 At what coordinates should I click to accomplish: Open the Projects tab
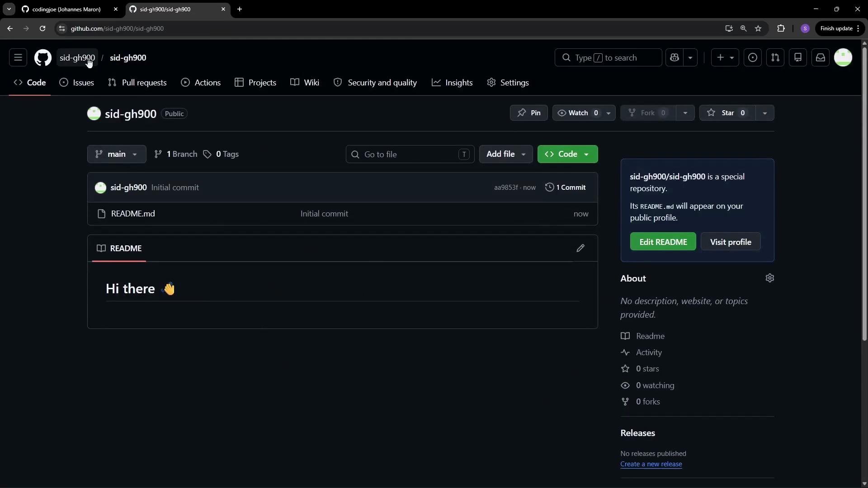tap(255, 83)
